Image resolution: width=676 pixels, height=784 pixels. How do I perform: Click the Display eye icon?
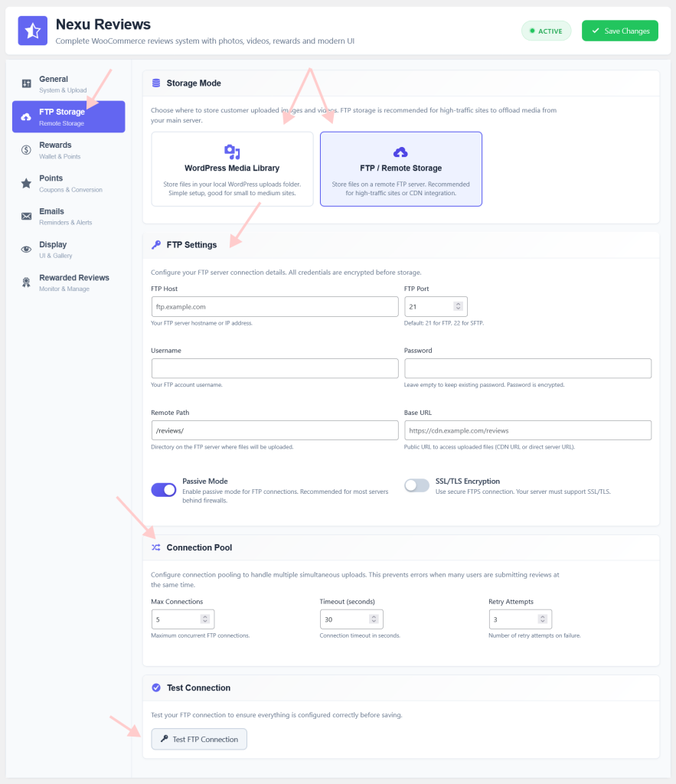[27, 249]
